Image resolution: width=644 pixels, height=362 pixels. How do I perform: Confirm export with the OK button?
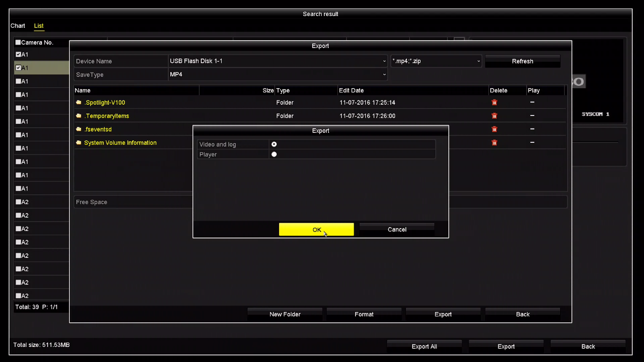pyautogui.click(x=316, y=230)
